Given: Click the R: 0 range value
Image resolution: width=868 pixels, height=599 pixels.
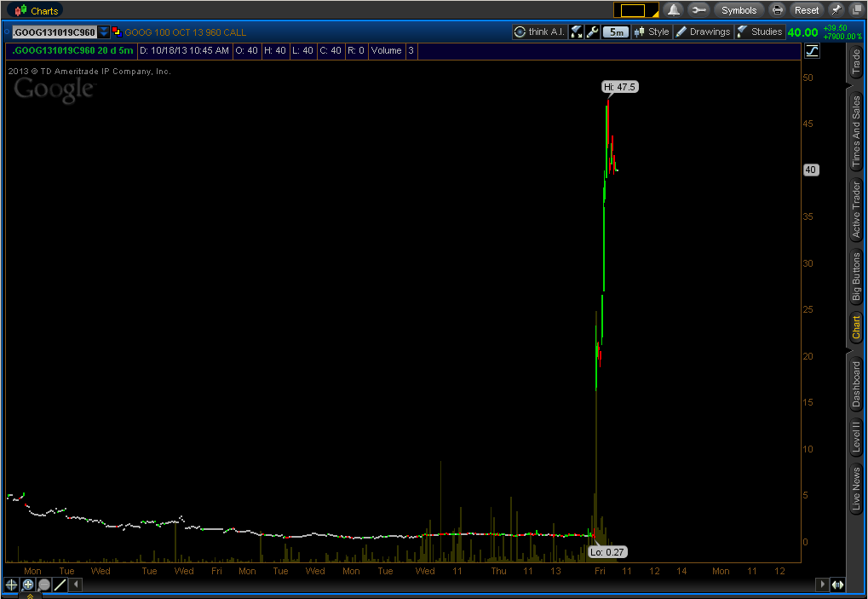Looking at the screenshot, I should click(356, 50).
